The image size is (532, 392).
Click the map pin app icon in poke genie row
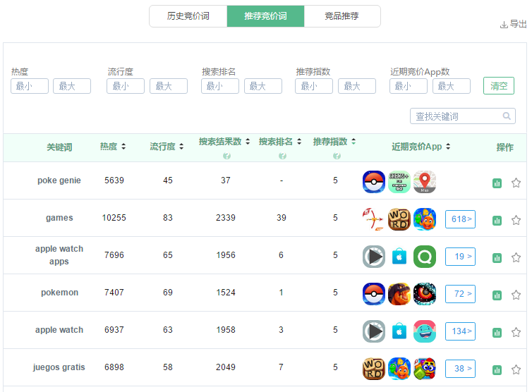pos(425,182)
